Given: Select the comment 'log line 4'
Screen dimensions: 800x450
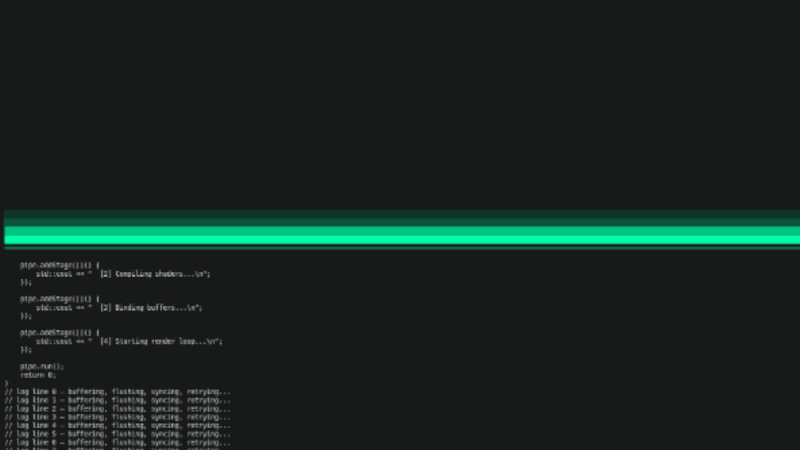Looking at the screenshot, I should click(x=118, y=426).
